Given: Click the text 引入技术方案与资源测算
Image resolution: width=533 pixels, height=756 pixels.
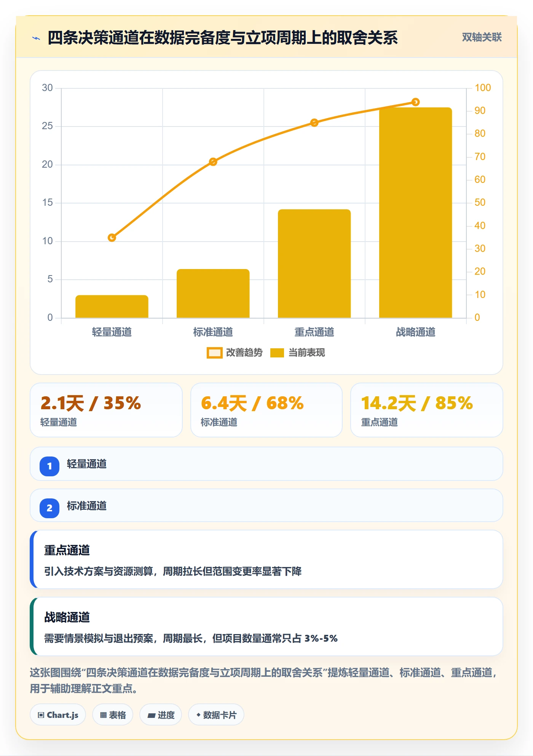Looking at the screenshot, I should [99, 571].
